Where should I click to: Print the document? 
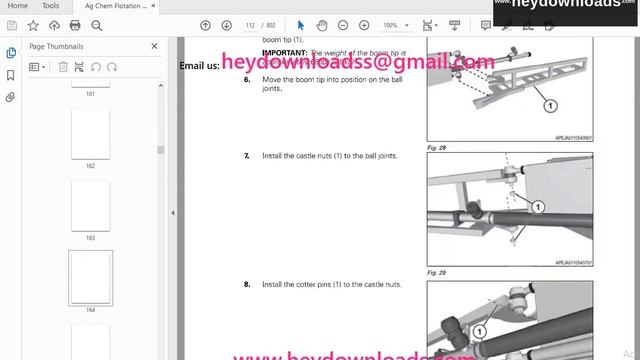tap(75, 25)
